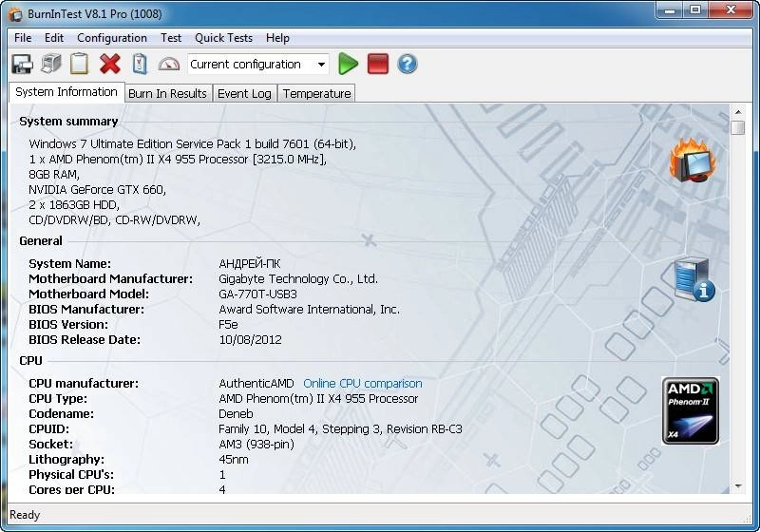Viewport: 760px width, 532px height.
Task: Stop tests with the red square button
Action: [378, 64]
